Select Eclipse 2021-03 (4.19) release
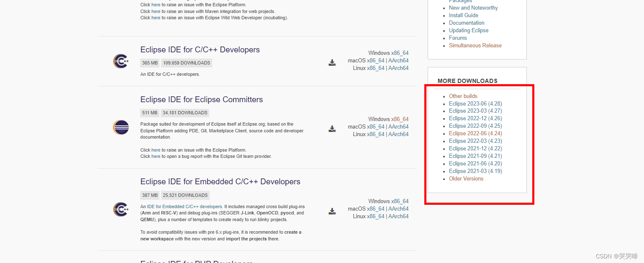 coord(475,171)
